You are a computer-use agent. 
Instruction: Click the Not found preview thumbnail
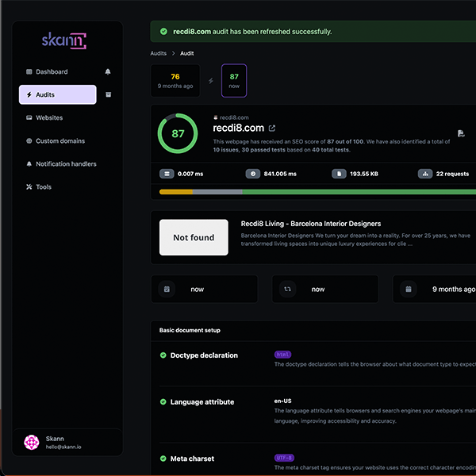coord(194,237)
